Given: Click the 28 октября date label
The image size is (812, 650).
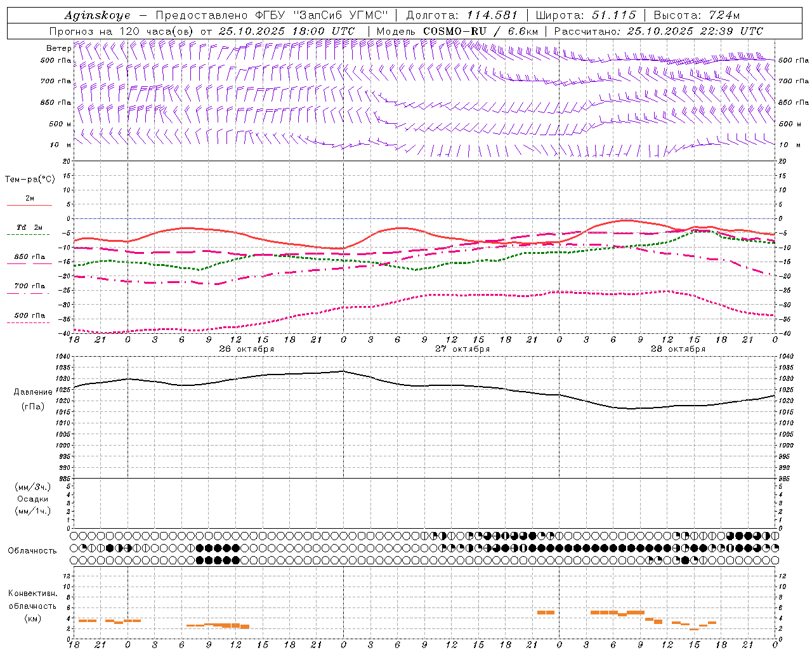Looking at the screenshot, I should [x=678, y=349].
